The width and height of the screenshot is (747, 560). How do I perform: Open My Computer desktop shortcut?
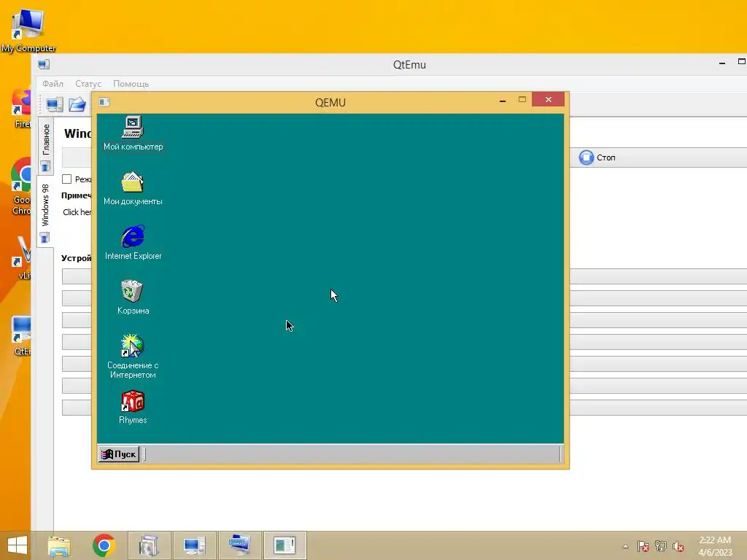28,29
